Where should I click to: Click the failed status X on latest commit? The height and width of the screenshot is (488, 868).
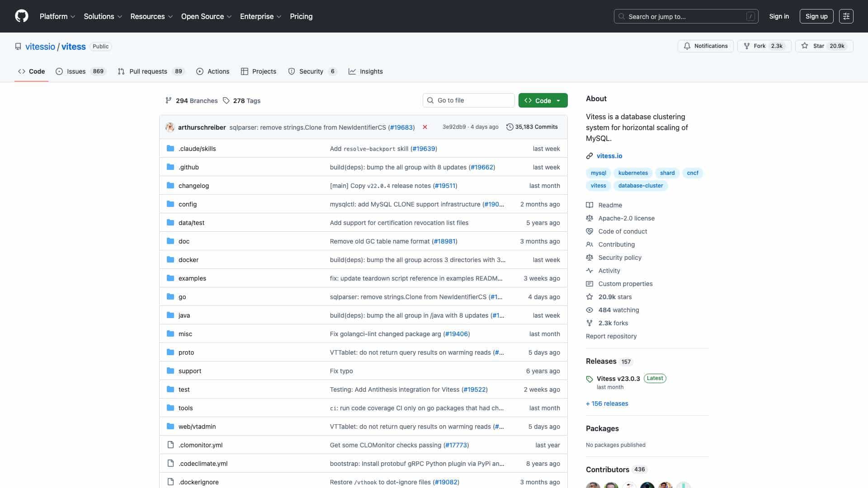[x=425, y=127]
